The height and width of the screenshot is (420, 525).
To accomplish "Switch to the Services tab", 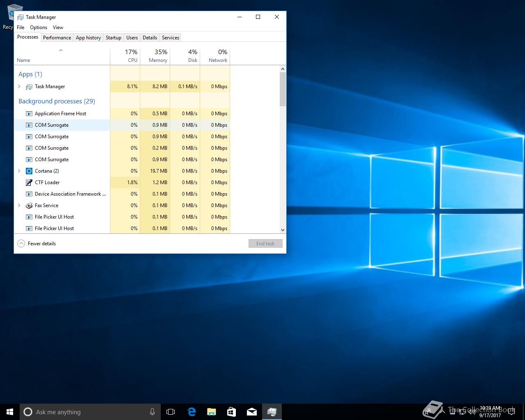I will click(x=171, y=38).
